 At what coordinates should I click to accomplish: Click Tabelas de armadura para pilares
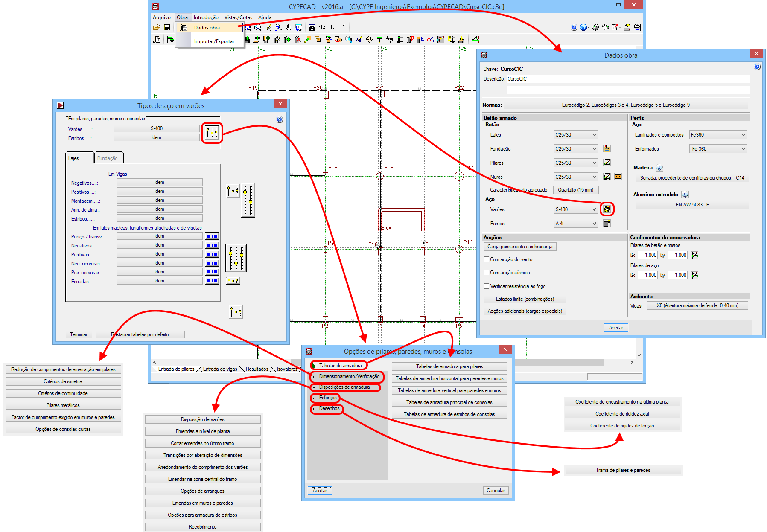(449, 366)
